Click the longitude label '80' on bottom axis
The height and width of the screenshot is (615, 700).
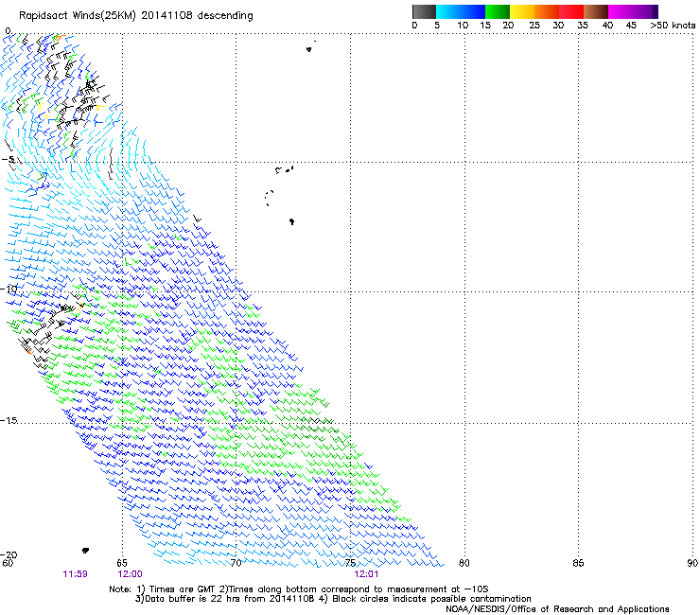pyautogui.click(x=464, y=563)
